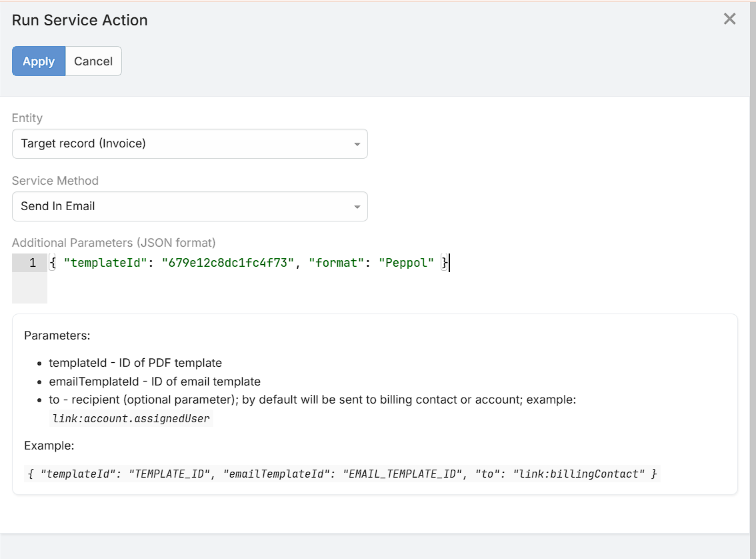Image resolution: width=756 pixels, height=559 pixels.
Task: Click the Additional Parameters (JSON format) label
Action: (114, 243)
